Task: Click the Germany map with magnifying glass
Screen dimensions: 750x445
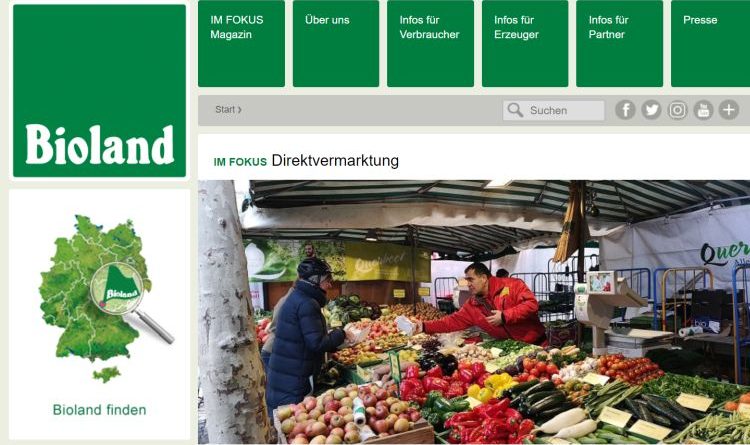Action: point(103,299)
